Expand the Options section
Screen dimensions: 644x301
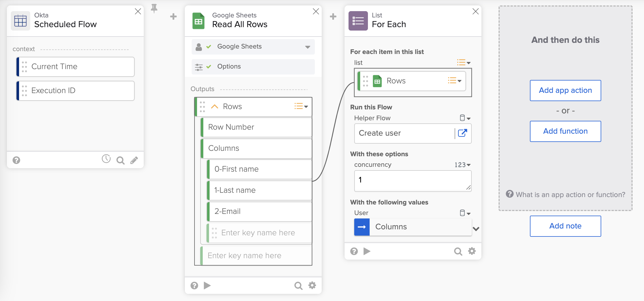[x=253, y=67]
